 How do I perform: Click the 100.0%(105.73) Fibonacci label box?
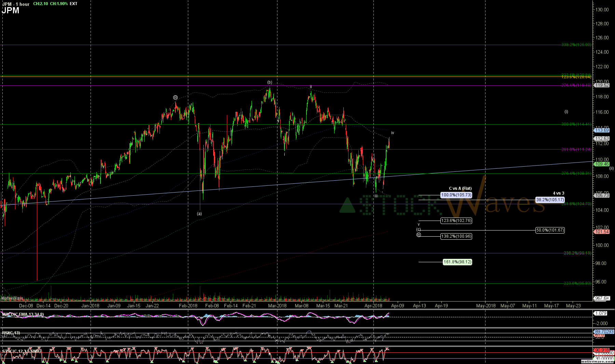456,195
